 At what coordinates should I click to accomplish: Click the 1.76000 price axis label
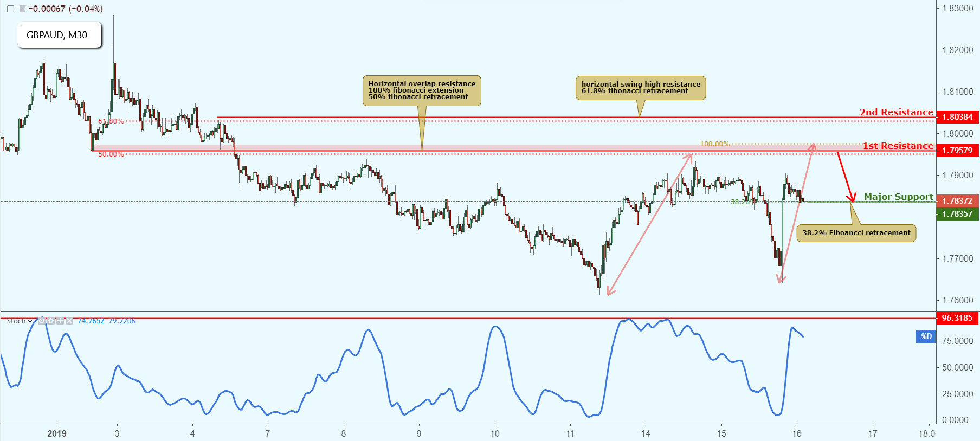[x=958, y=300]
